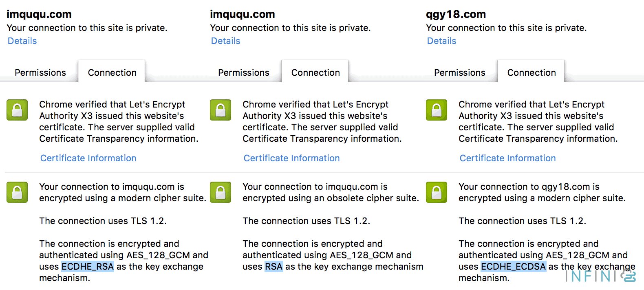
Task: Select the highlighted ECDHE_ECDSA text
Action: click(x=513, y=266)
